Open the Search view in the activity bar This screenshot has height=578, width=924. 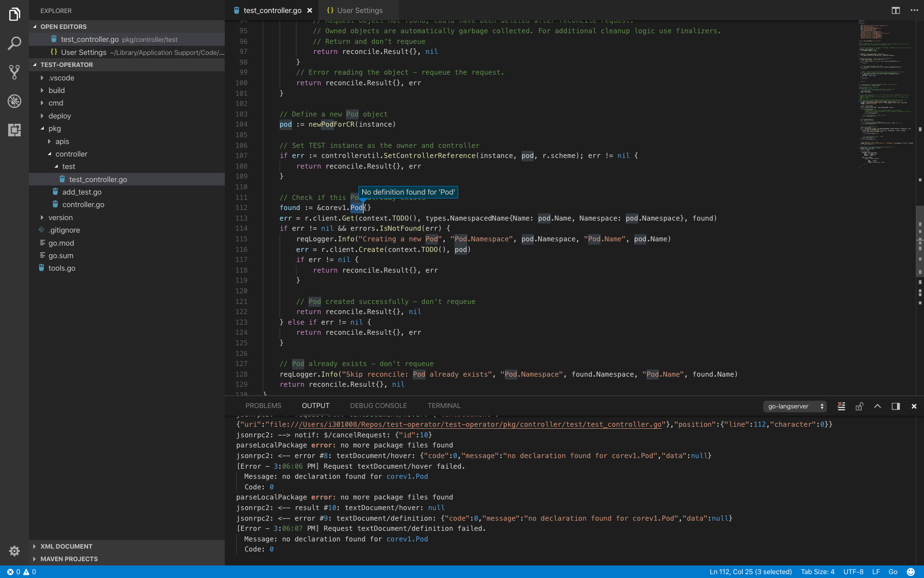(x=14, y=43)
